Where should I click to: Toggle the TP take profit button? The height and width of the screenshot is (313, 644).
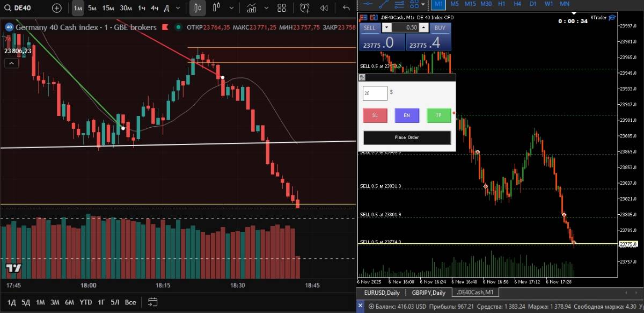(438, 115)
